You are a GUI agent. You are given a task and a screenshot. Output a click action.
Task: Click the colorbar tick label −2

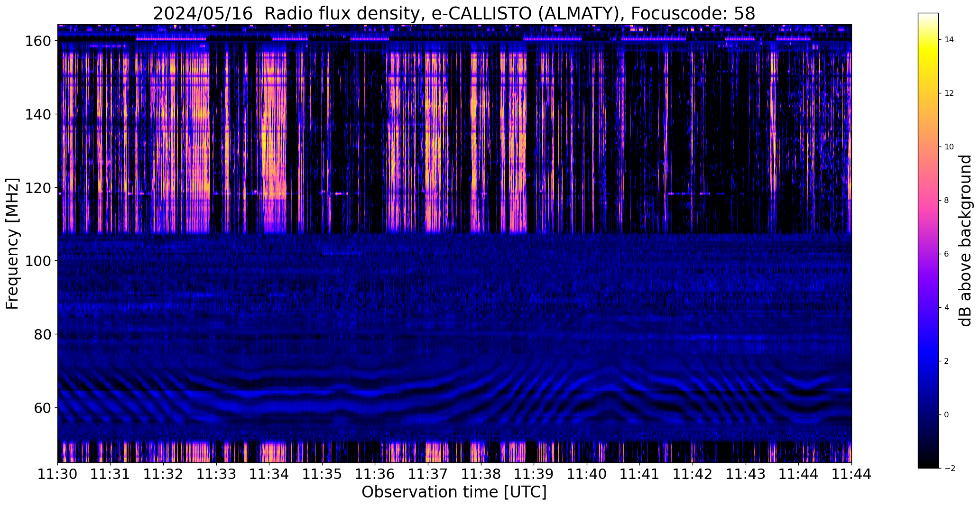949,469
